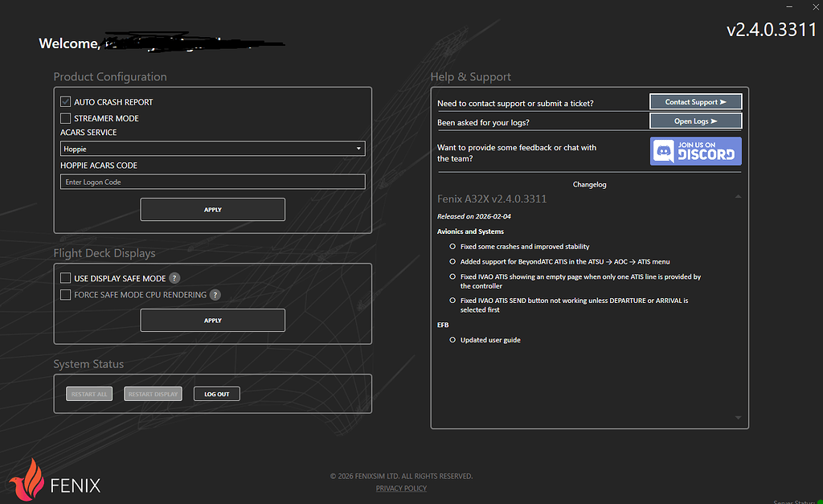This screenshot has width=823, height=504.
Task: Click the Hoppie ACARS code input field
Action: tap(212, 182)
